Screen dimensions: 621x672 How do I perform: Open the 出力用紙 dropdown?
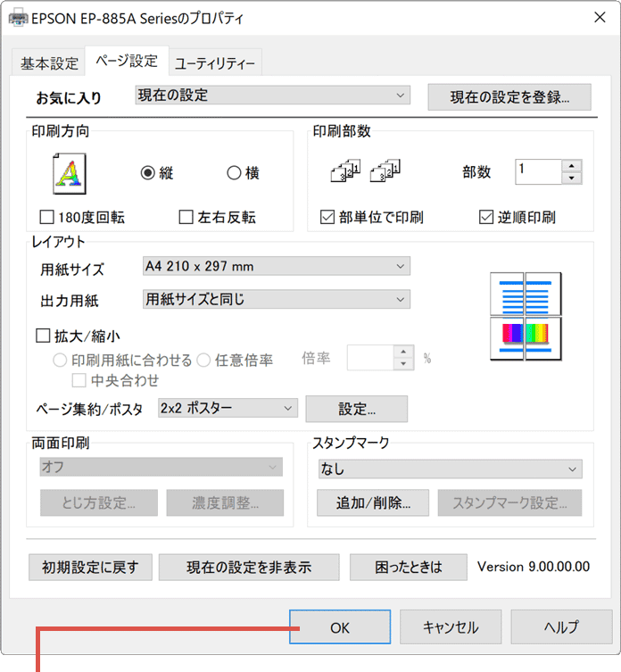point(276,299)
